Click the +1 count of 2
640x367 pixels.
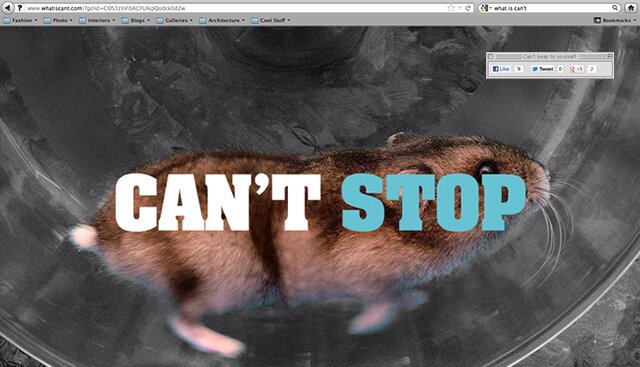[591, 69]
